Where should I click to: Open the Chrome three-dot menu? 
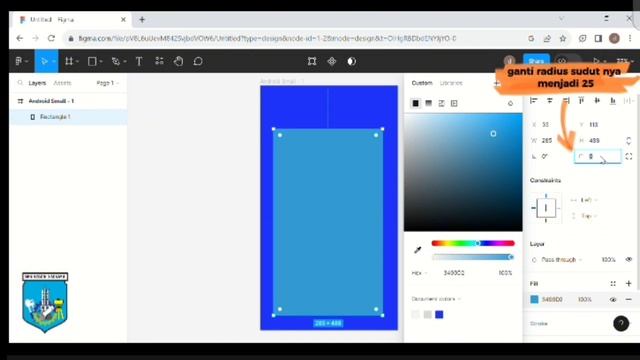[x=630, y=38]
